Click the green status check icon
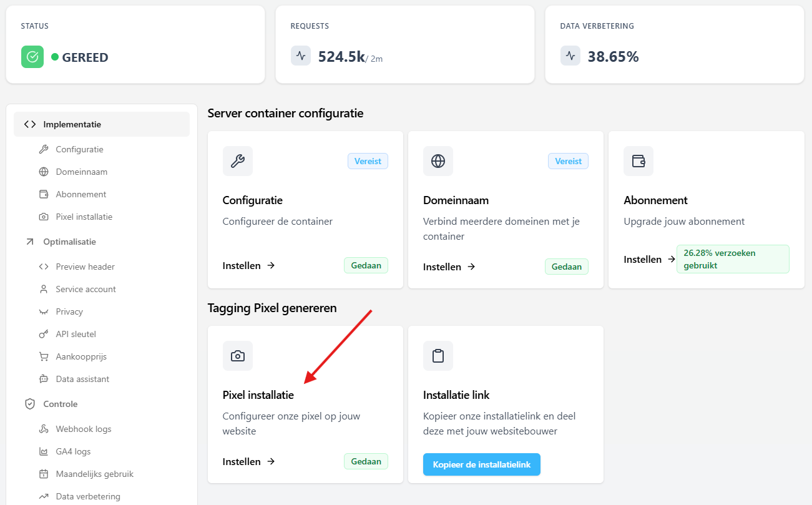The image size is (812, 505). coord(32,57)
